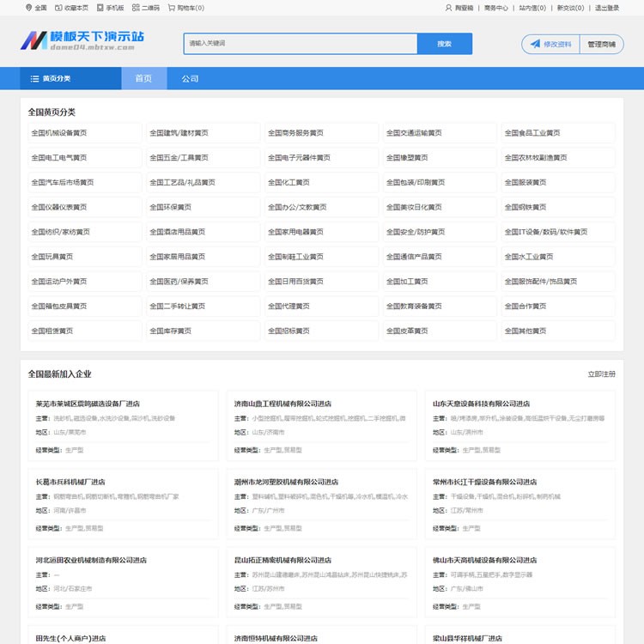The height and width of the screenshot is (644, 644).
Task: Open 全国招标黄页 category
Action: tap(321, 331)
